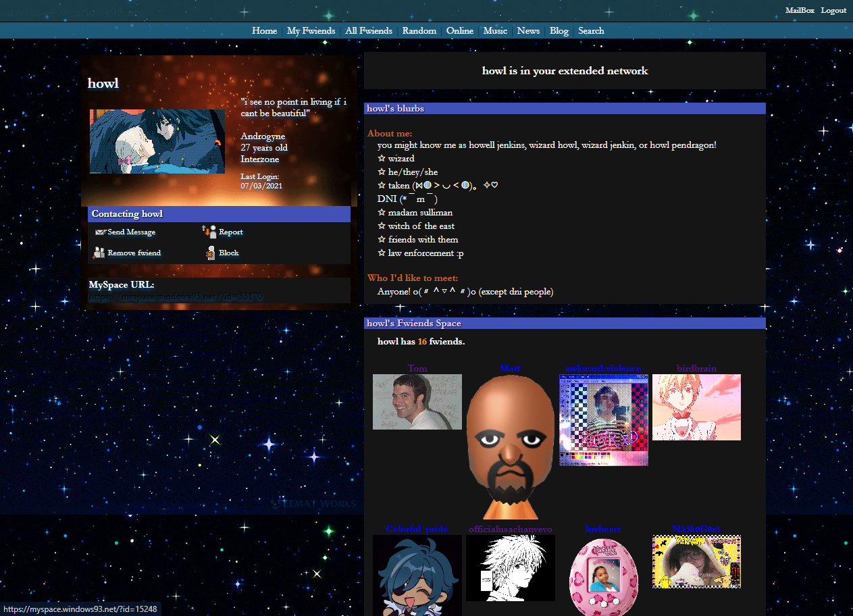853x616 pixels.
Task: Click the 'About me:' heading
Action: point(390,134)
